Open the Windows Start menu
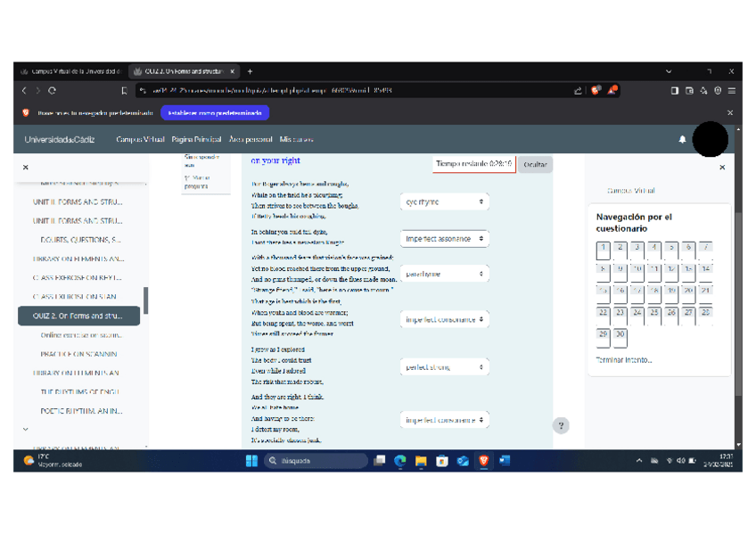756x534 pixels. click(251, 461)
